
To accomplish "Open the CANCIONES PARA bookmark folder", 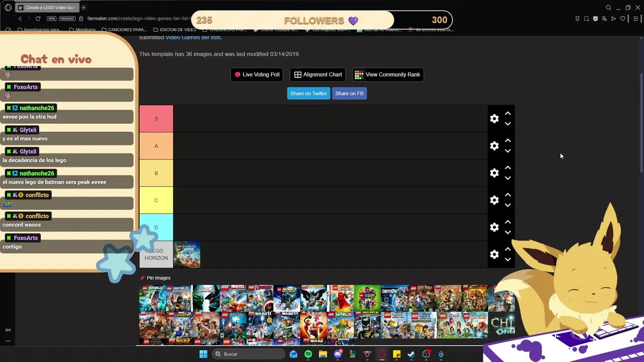I will pos(124,30).
